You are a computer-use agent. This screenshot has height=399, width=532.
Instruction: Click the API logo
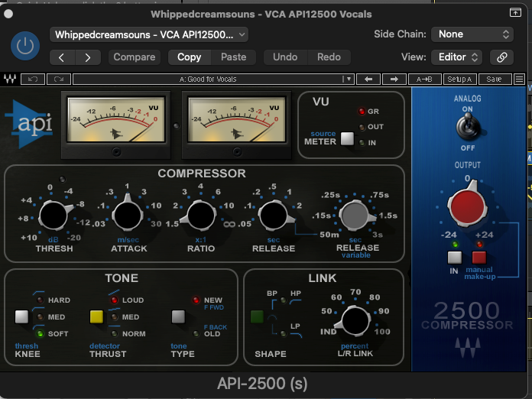pyautogui.click(x=29, y=124)
